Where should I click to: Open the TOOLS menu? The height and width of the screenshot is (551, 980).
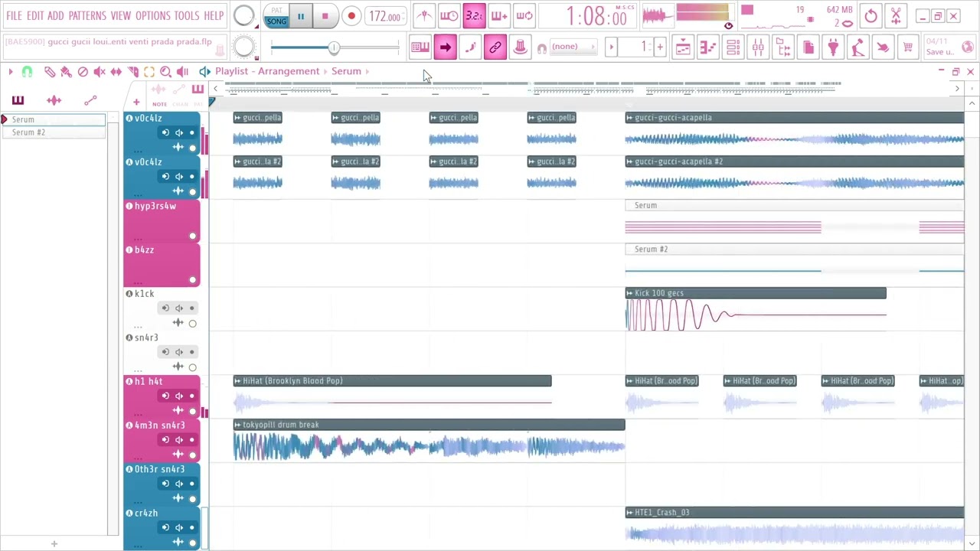coord(187,15)
